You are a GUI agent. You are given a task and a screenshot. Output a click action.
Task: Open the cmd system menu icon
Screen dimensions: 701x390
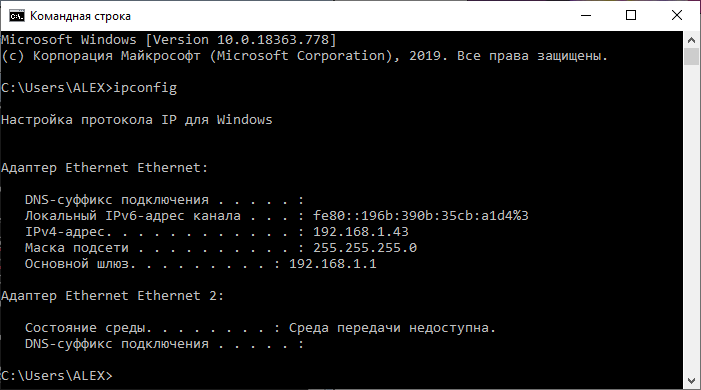coord(17,16)
